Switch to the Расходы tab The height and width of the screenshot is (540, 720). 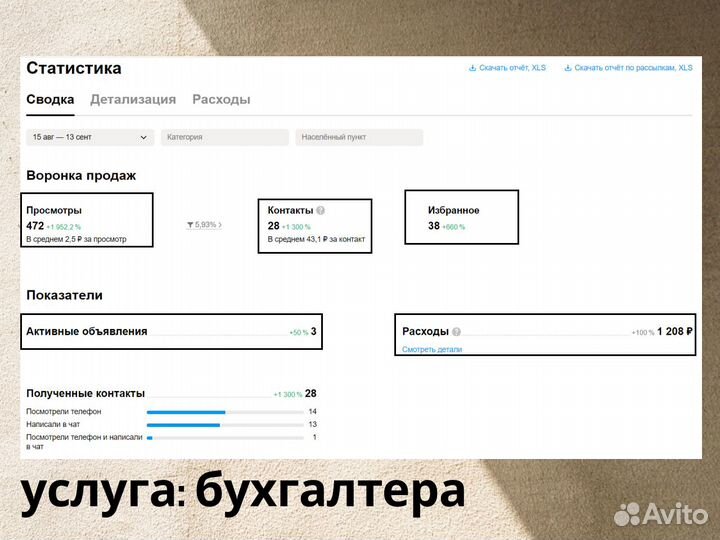click(221, 99)
